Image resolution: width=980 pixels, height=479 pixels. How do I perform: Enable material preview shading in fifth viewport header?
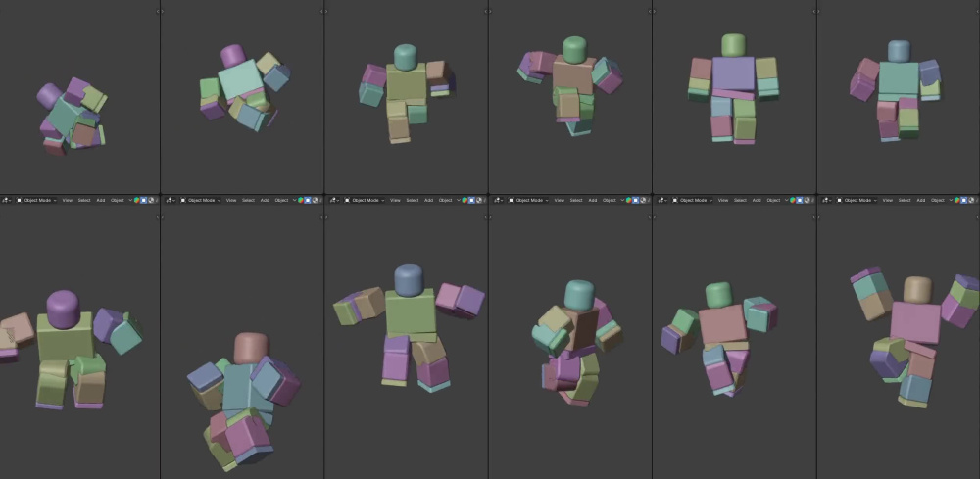coord(793,200)
